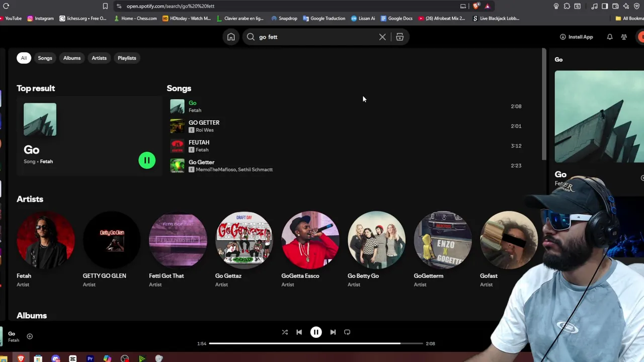Screen dimensions: 644x362
Task: Open Go Betty Go artist card
Action: tap(376, 249)
